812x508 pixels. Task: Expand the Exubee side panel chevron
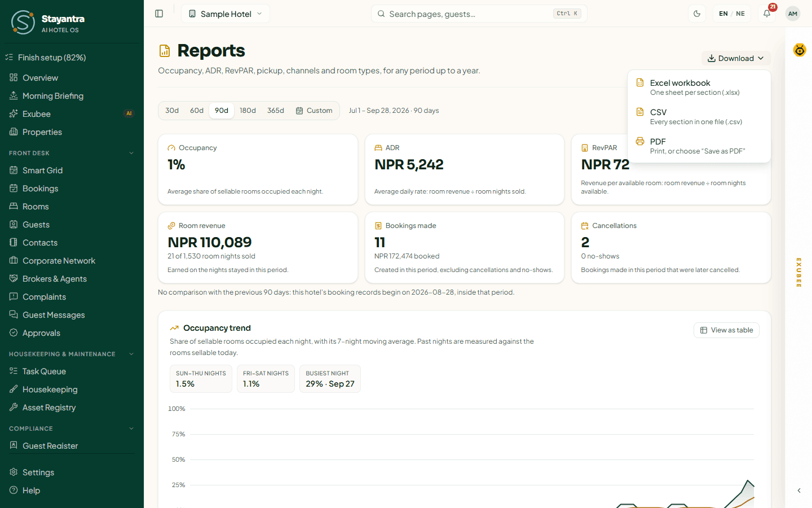[x=799, y=491]
